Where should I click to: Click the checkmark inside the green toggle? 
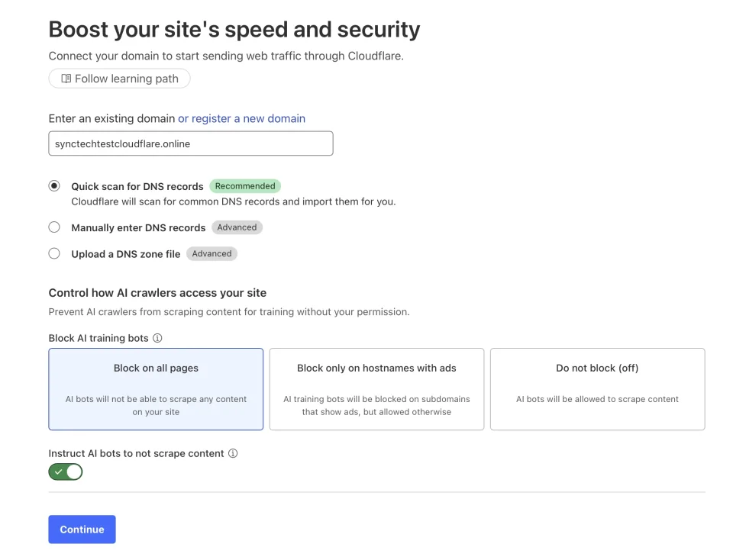click(x=59, y=471)
